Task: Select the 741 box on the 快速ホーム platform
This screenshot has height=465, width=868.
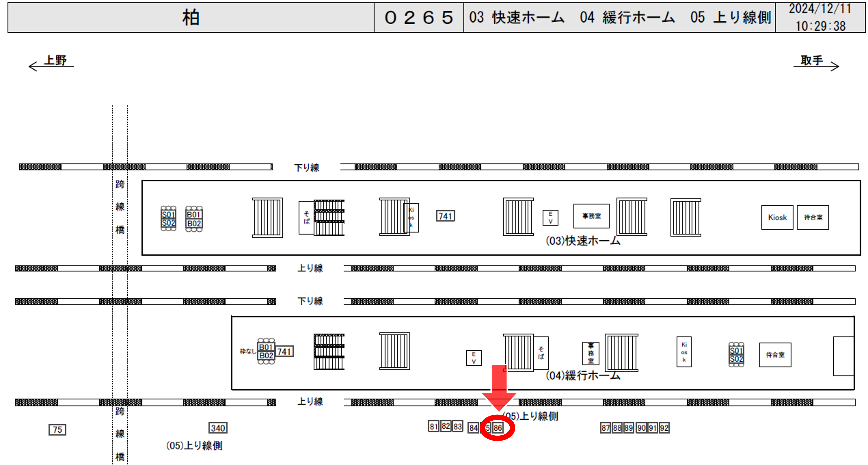Action: 445,216
